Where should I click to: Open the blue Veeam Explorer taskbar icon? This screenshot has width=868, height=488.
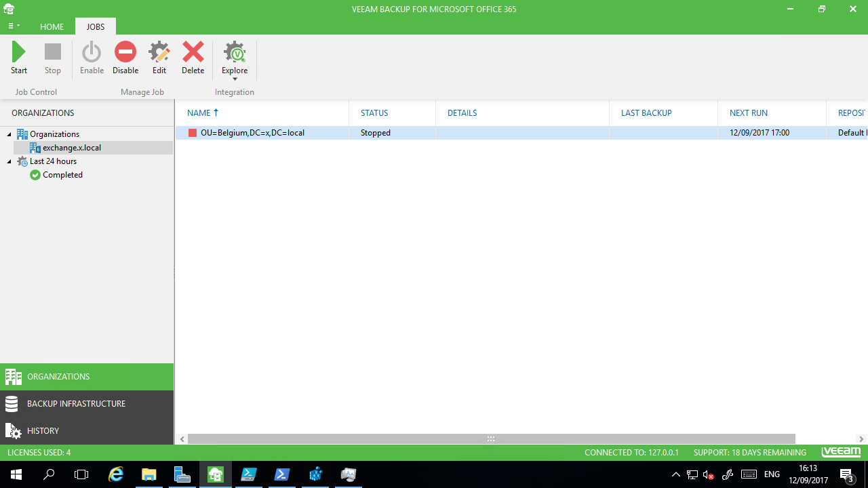click(x=315, y=474)
